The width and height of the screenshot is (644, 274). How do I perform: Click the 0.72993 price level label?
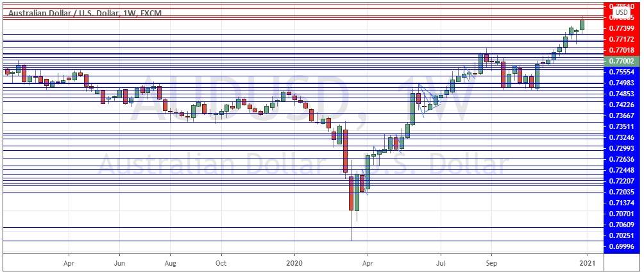[x=622, y=148]
